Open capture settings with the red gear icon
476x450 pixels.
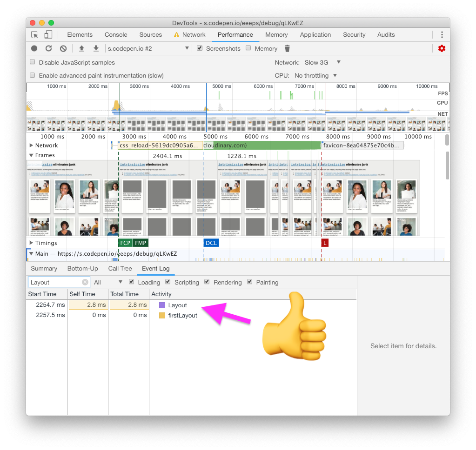tap(442, 48)
